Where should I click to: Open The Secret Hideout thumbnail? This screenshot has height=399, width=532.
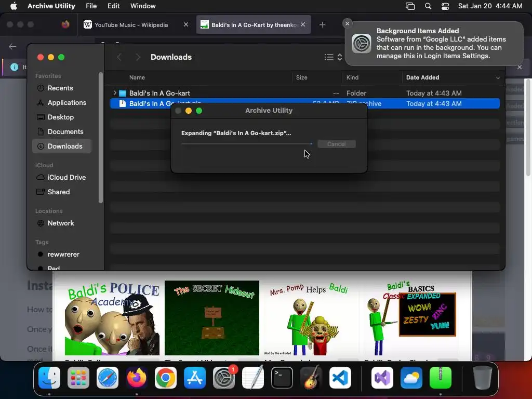click(x=212, y=318)
